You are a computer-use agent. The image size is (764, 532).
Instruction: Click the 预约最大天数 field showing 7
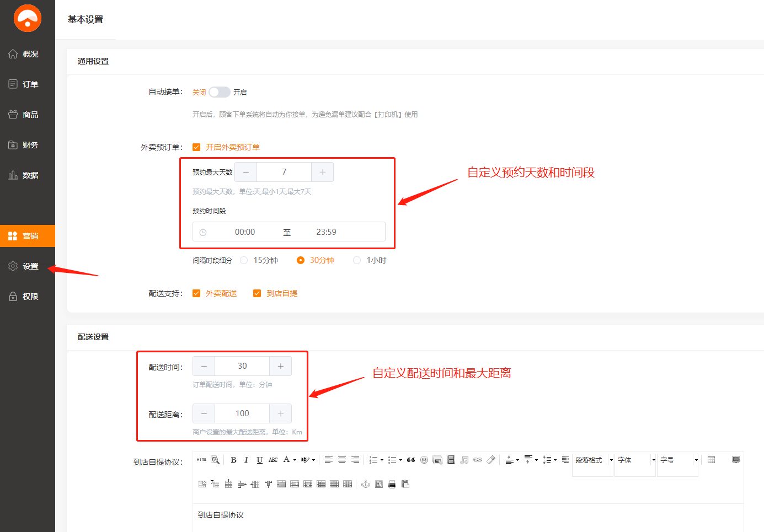tap(284, 172)
